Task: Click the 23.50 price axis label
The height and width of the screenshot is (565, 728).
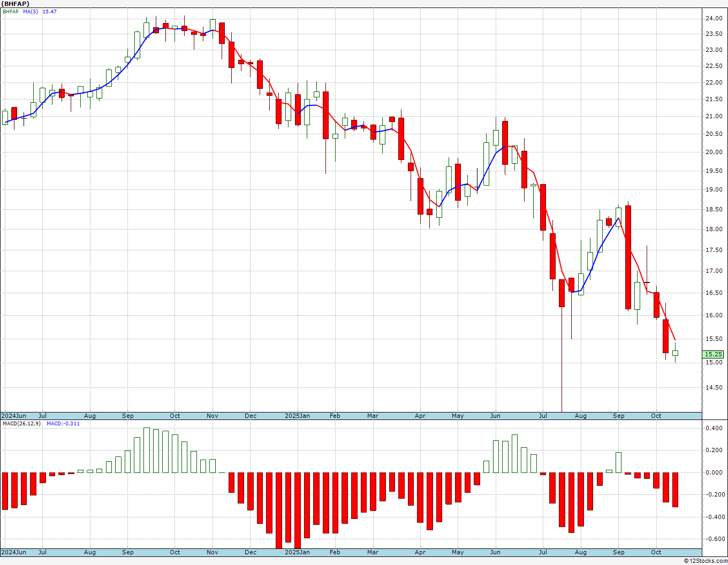Action: [714, 34]
